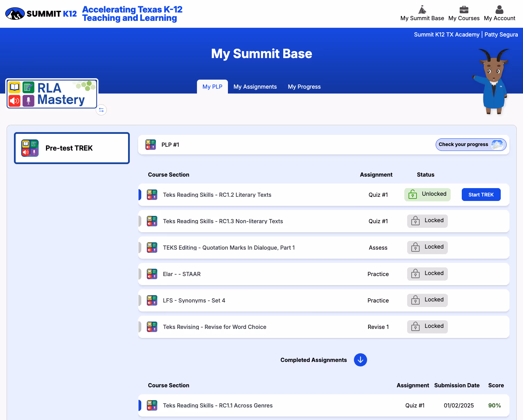Click the LFS Synonyms Set 4 row icon

[x=152, y=300]
